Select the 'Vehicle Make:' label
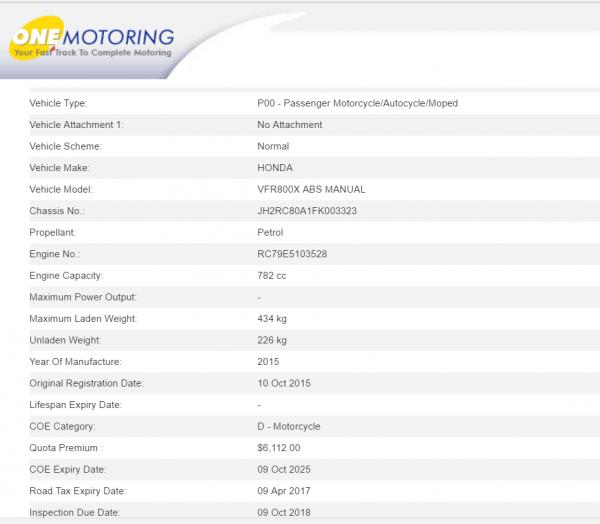This screenshot has width=600, height=524. click(x=59, y=168)
